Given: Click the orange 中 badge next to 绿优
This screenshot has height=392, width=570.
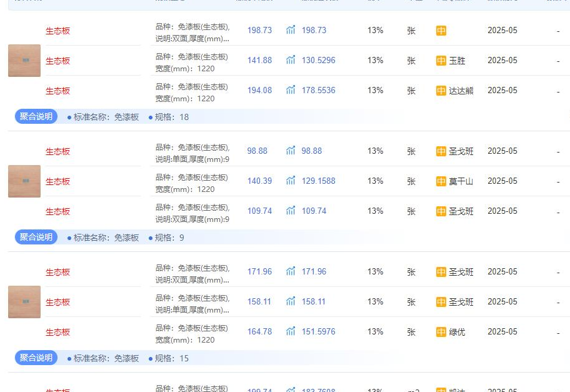Looking at the screenshot, I should pos(441,332).
